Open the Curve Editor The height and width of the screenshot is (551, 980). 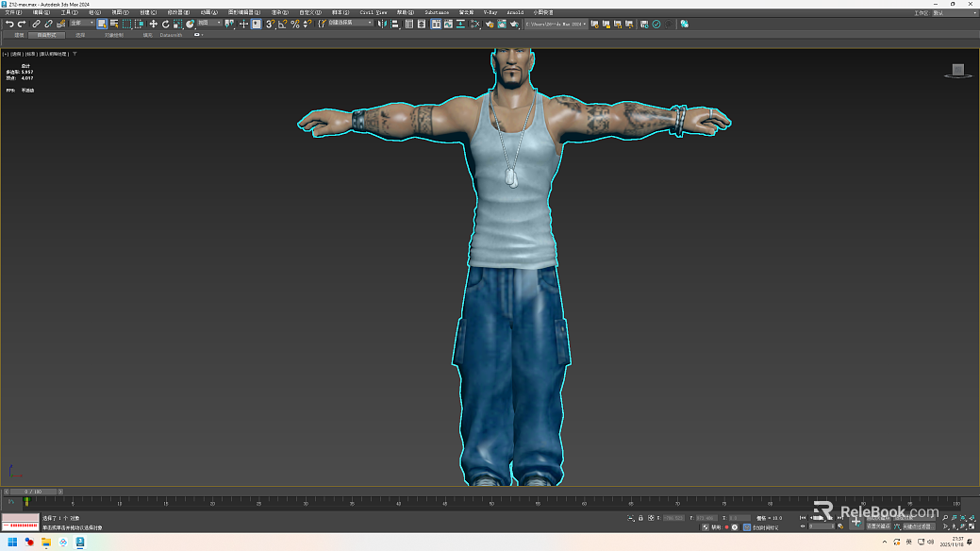point(448,24)
